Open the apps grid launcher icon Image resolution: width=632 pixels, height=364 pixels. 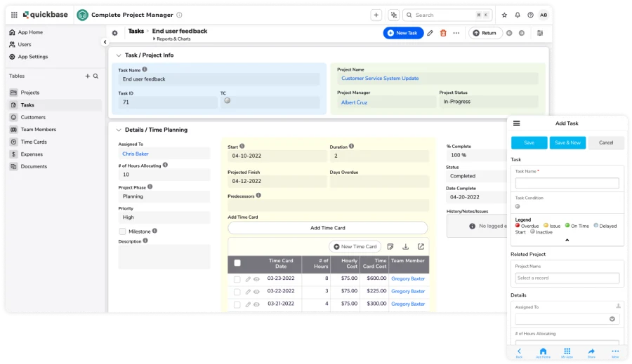click(x=14, y=15)
